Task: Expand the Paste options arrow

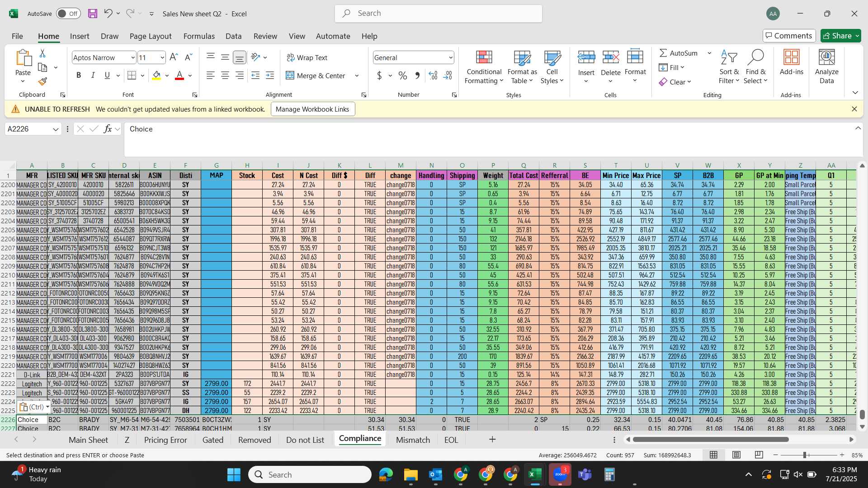Action: pos(23,81)
